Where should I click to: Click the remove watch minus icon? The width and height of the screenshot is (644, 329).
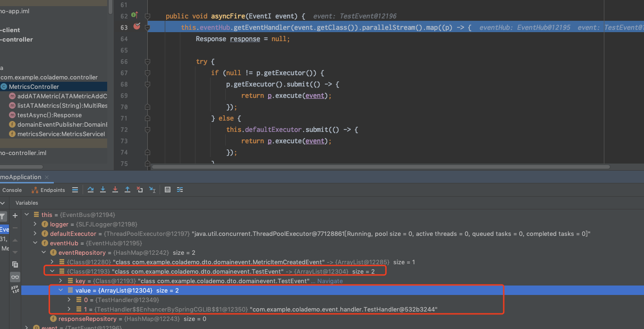pos(15,228)
